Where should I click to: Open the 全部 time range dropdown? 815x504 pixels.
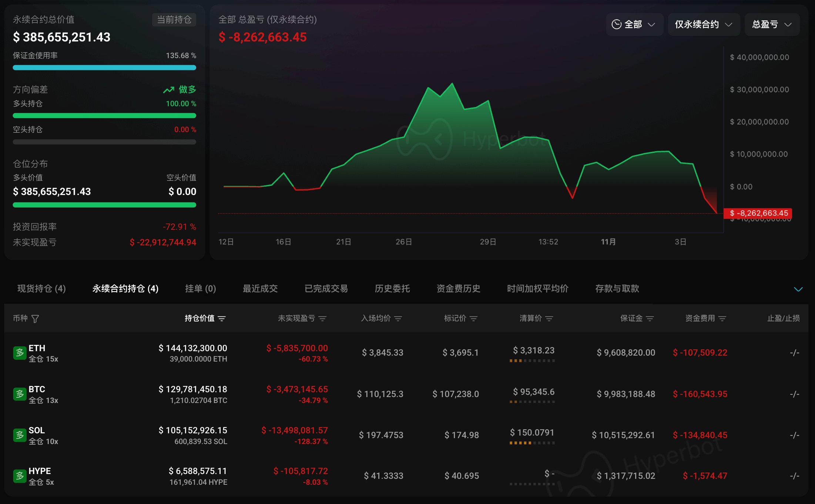(634, 24)
